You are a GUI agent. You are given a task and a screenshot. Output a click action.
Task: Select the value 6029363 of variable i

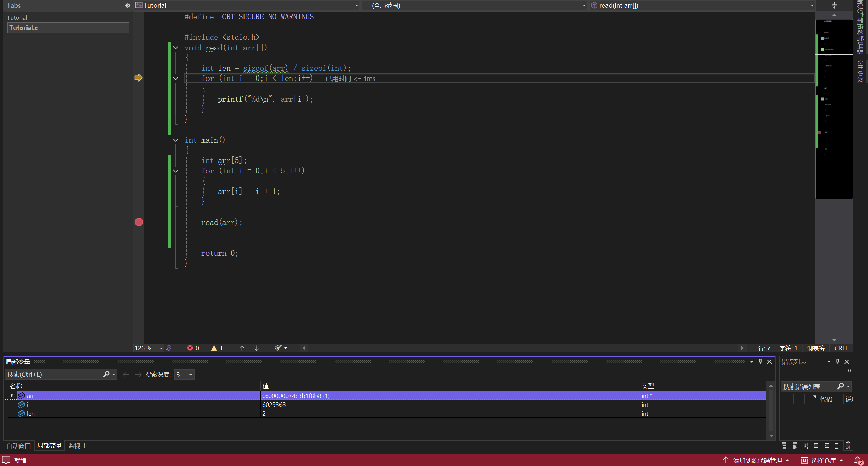coord(274,404)
